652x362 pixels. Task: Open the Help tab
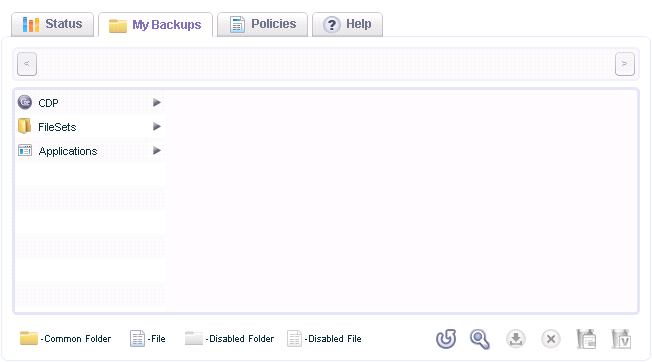(347, 24)
